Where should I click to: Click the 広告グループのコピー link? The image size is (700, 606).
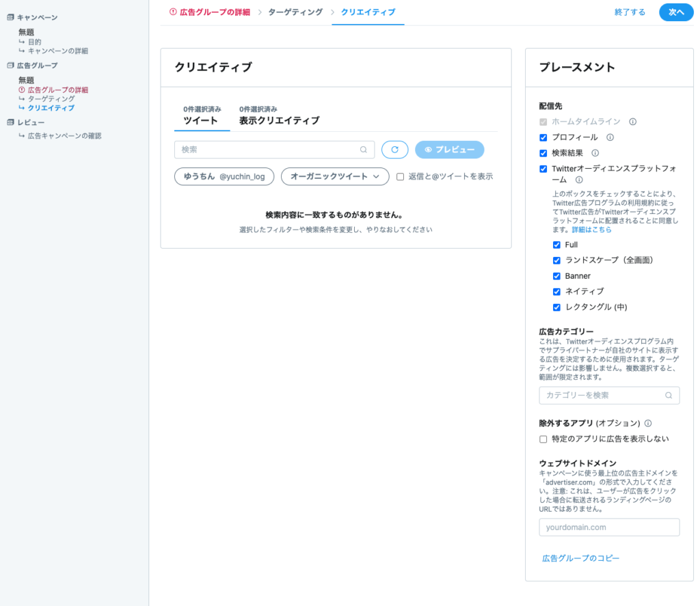(x=580, y=558)
